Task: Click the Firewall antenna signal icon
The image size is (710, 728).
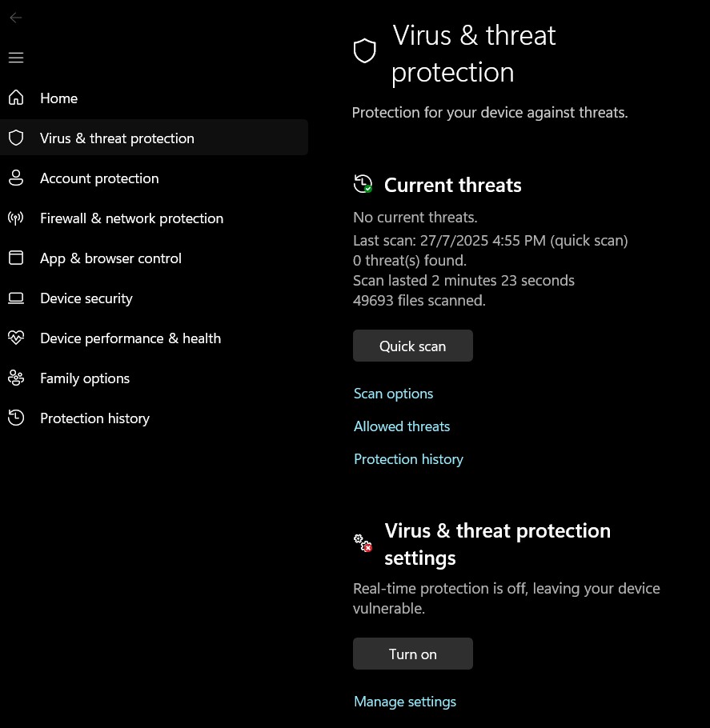Action: pos(16,218)
